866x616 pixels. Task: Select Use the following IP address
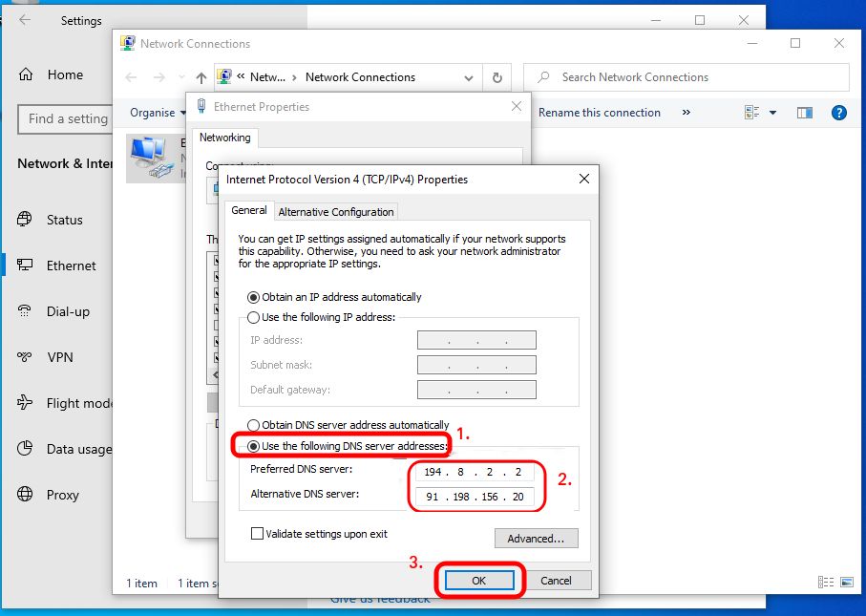pos(254,317)
